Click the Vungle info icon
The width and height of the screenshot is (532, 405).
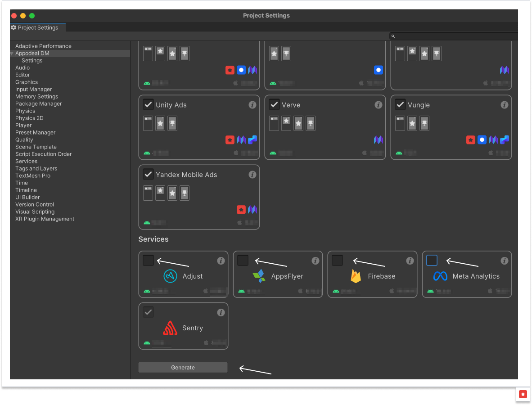pyautogui.click(x=505, y=105)
